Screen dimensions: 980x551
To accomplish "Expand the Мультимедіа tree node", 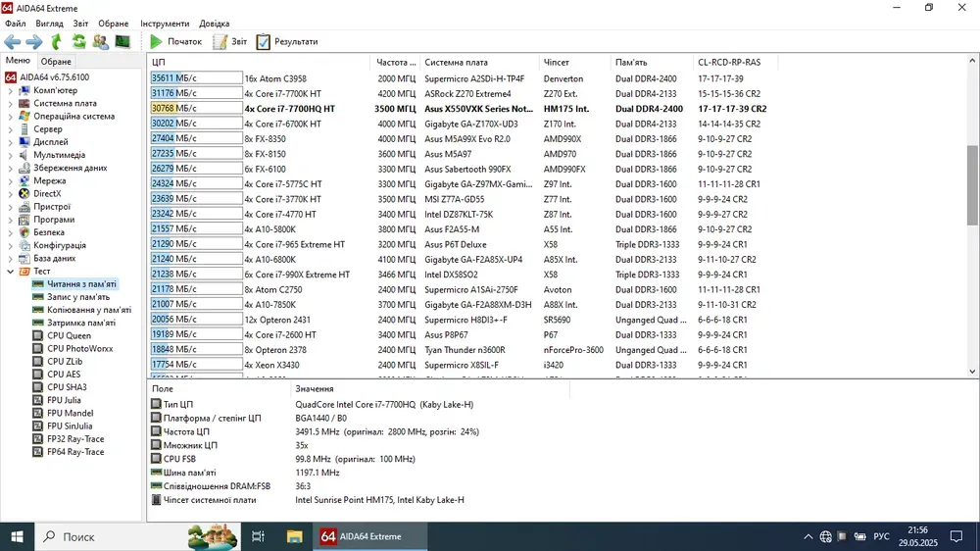I will [x=11, y=155].
